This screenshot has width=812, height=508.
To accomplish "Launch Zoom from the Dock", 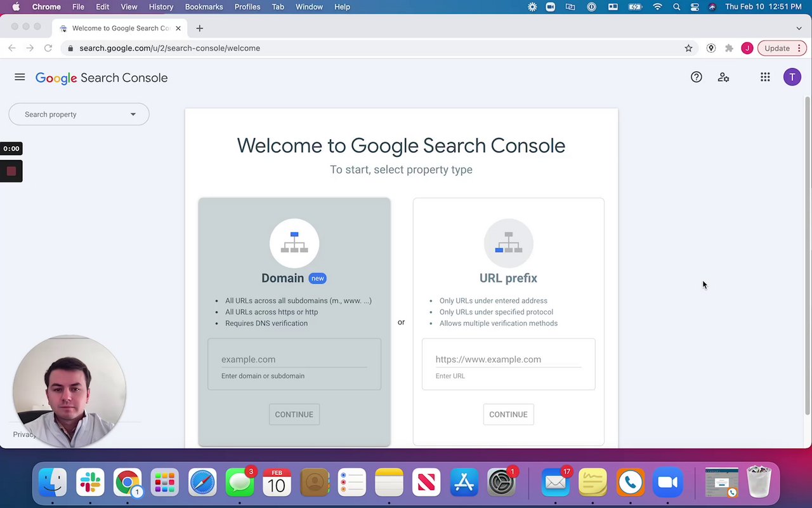I will (667, 483).
